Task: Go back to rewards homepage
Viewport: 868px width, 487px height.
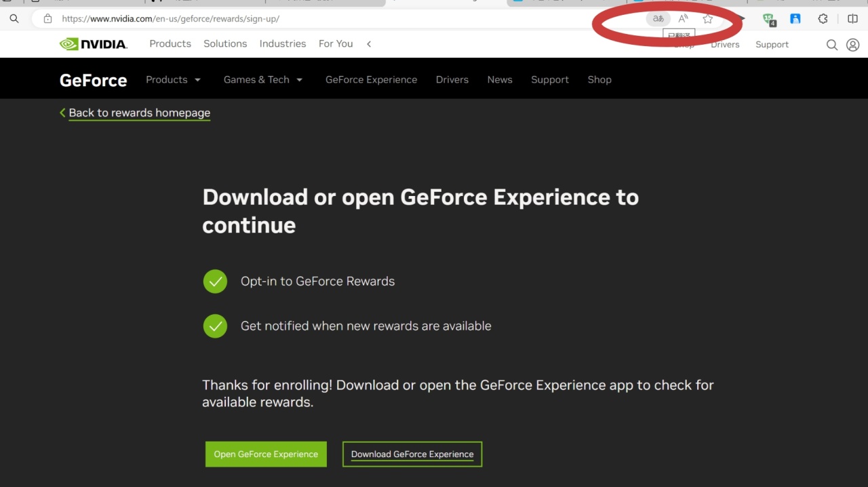Action: click(135, 113)
